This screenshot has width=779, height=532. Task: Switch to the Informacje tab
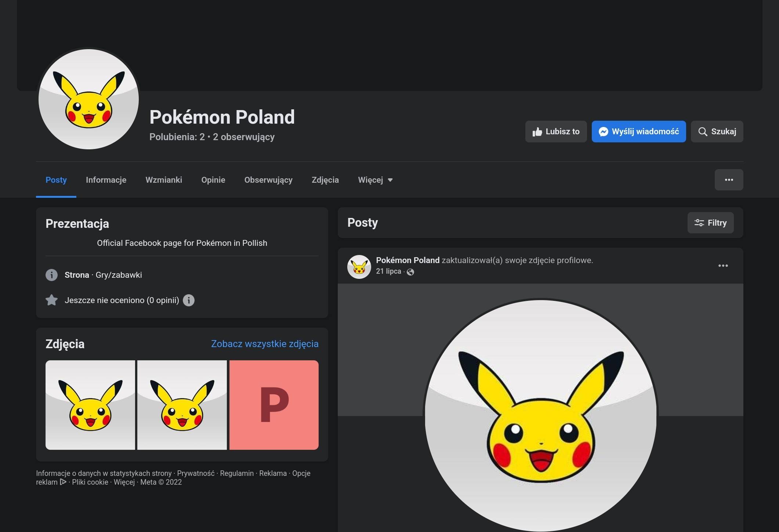[106, 180]
